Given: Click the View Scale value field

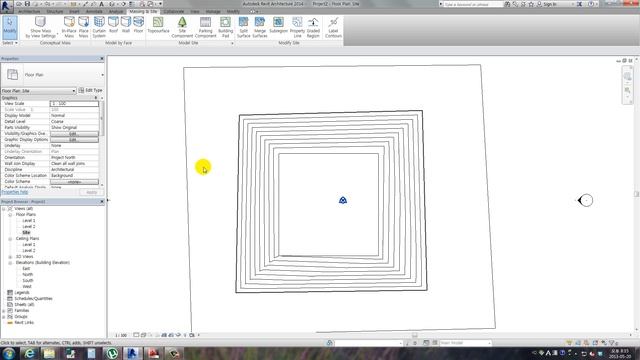Looking at the screenshot, I should (74, 104).
